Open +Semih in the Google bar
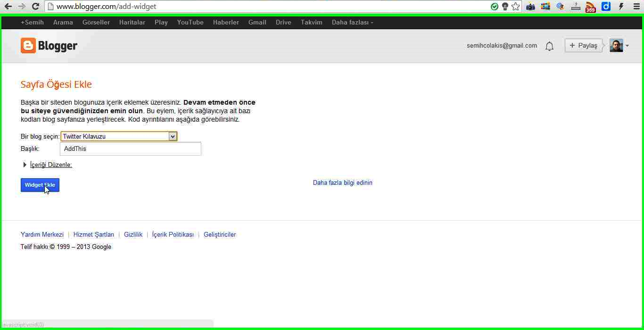The image size is (644, 330). 32,22
